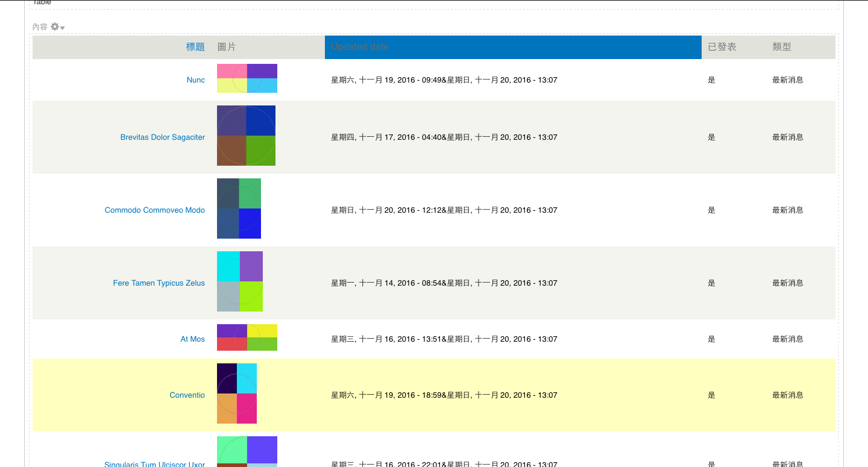Click the At Mos thumbnail image
The height and width of the screenshot is (467, 868).
(x=247, y=337)
